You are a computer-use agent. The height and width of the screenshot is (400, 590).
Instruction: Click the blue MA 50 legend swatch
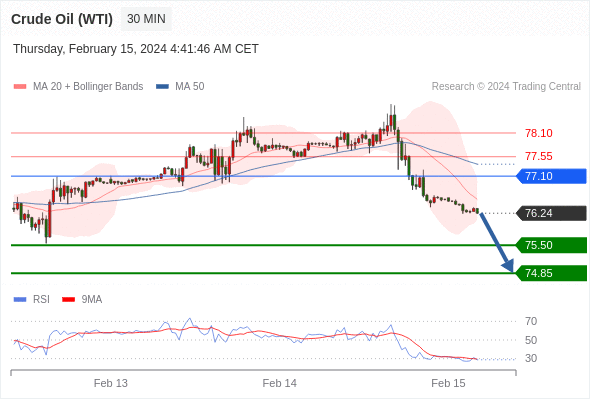click(x=162, y=87)
